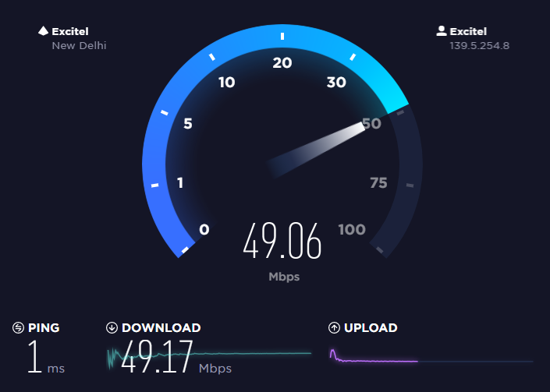Click the purple upload graph line
Screen dimensions: 550x392
tap(374, 358)
